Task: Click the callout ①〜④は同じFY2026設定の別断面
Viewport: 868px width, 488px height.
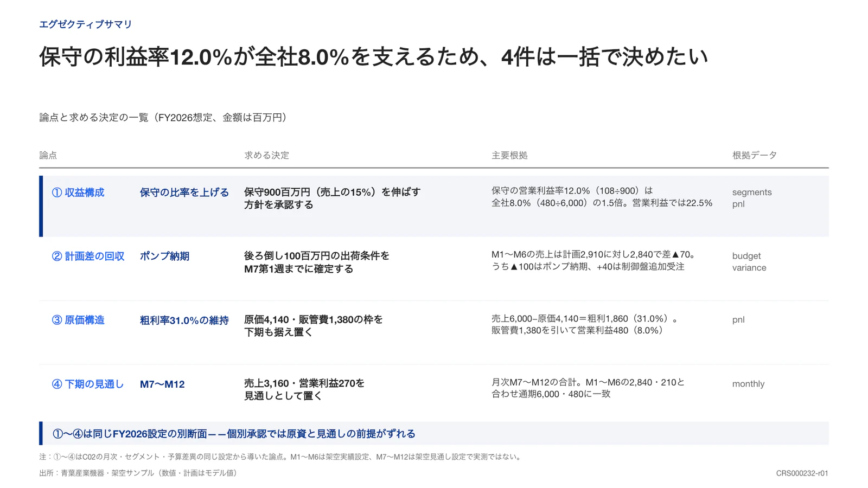Action: click(x=434, y=433)
